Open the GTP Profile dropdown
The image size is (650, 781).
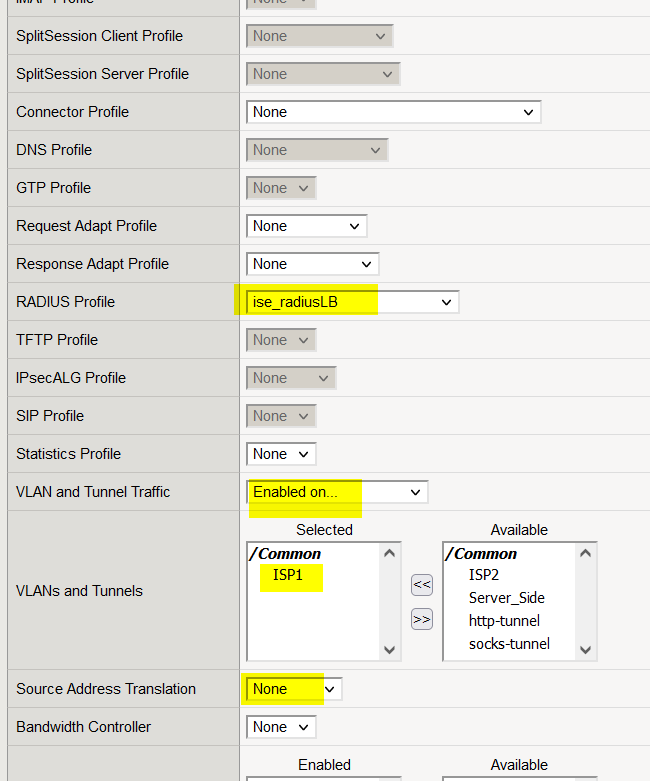coord(281,188)
